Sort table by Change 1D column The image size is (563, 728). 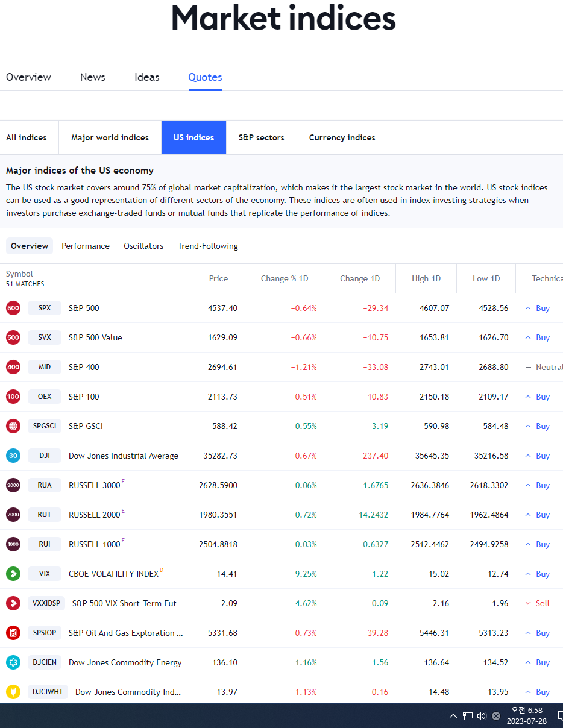(360, 278)
